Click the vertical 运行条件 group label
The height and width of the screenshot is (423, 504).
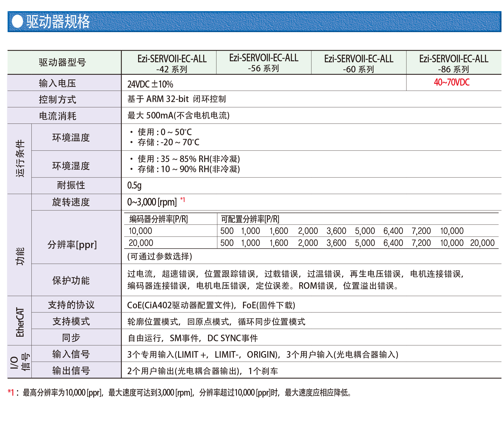point(20,158)
